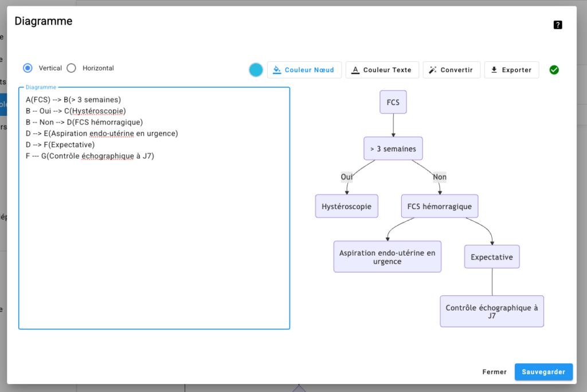The image size is (587, 392).
Task: Click the Contrôle échographique à J7 node
Action: 492,311
